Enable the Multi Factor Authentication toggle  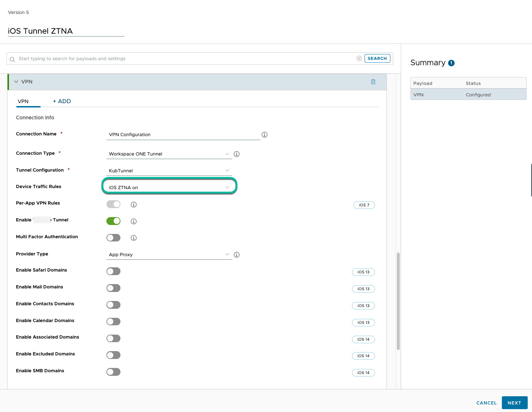(113, 238)
